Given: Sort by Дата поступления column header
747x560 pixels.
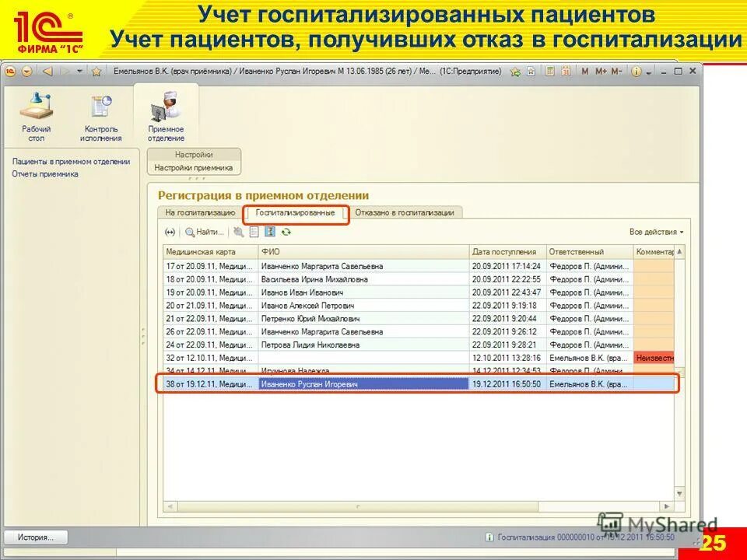Looking at the screenshot, I should pos(507,252).
